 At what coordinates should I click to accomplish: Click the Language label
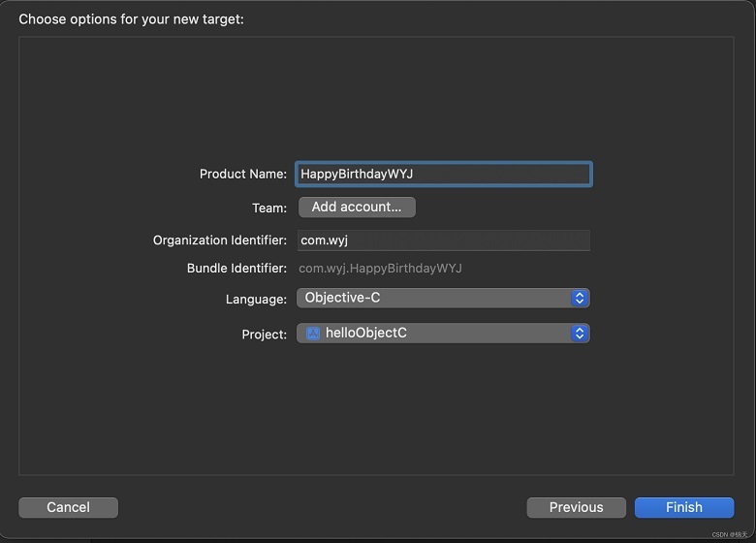click(x=256, y=300)
